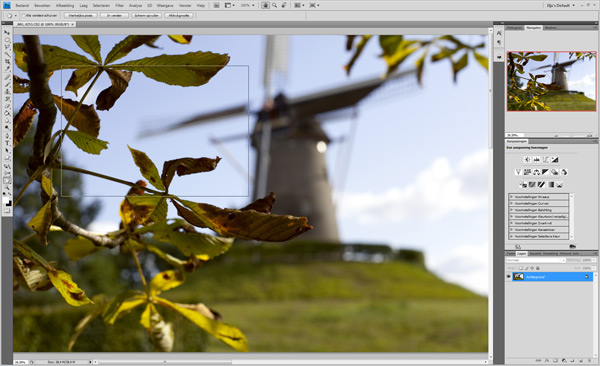The height and width of the screenshot is (366, 600).
Task: Select the Eyedropper tool
Action: pos(7,69)
